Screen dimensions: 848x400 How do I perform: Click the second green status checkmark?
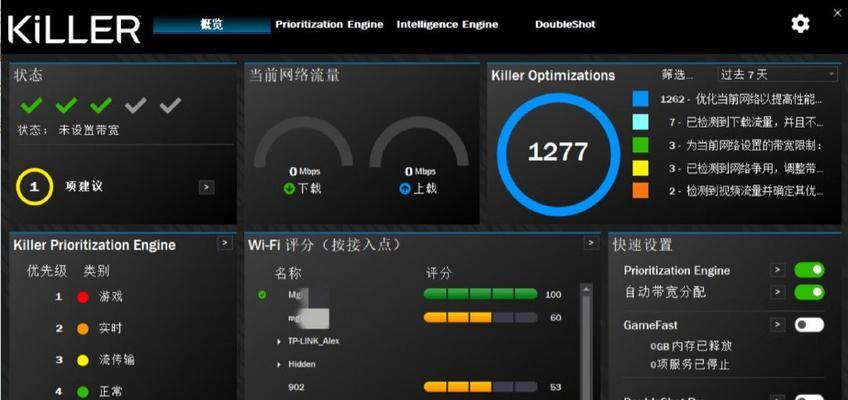tap(66, 105)
